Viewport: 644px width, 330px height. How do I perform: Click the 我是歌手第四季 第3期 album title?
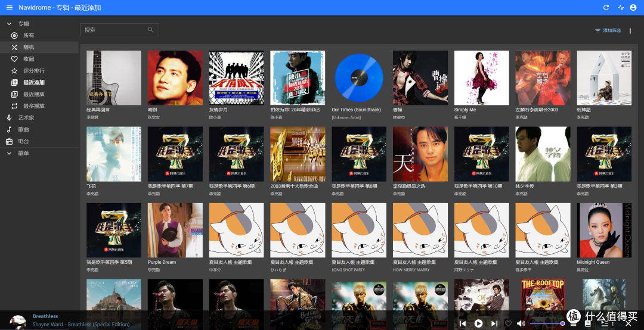(x=600, y=186)
